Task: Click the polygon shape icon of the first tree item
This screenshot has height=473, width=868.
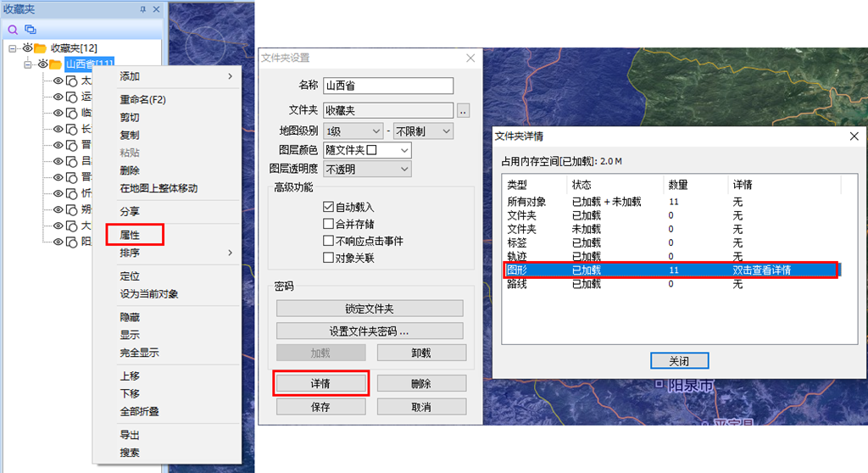Action: click(x=72, y=81)
